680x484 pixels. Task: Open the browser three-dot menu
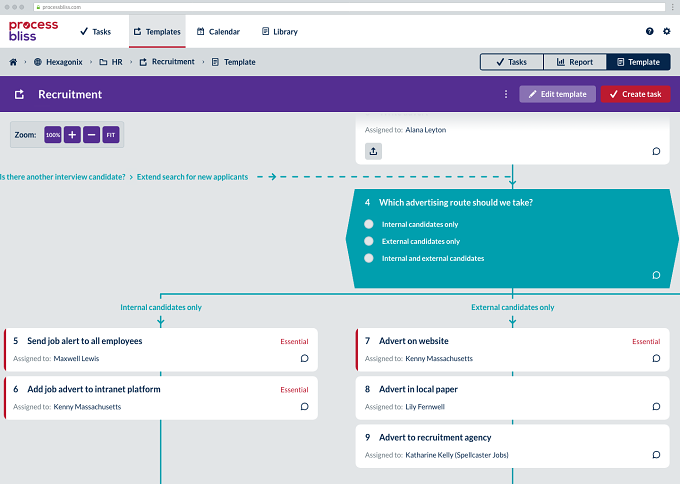(673, 7)
